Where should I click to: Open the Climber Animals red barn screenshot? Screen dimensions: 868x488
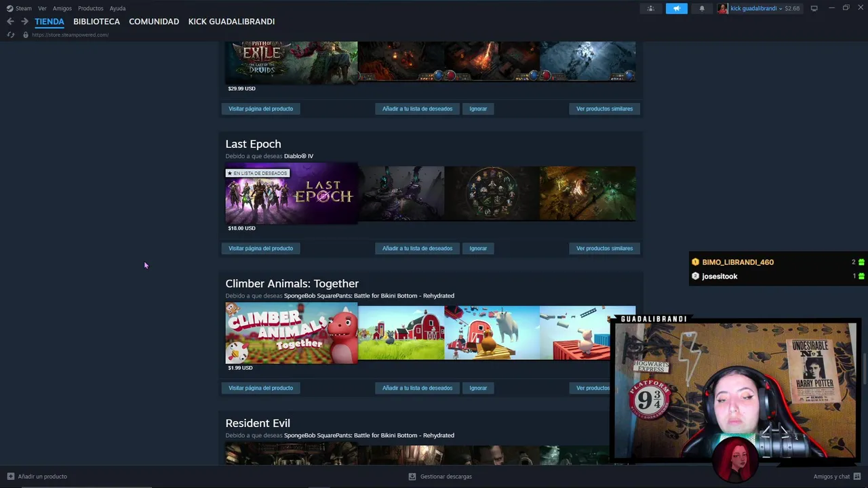coord(401,333)
